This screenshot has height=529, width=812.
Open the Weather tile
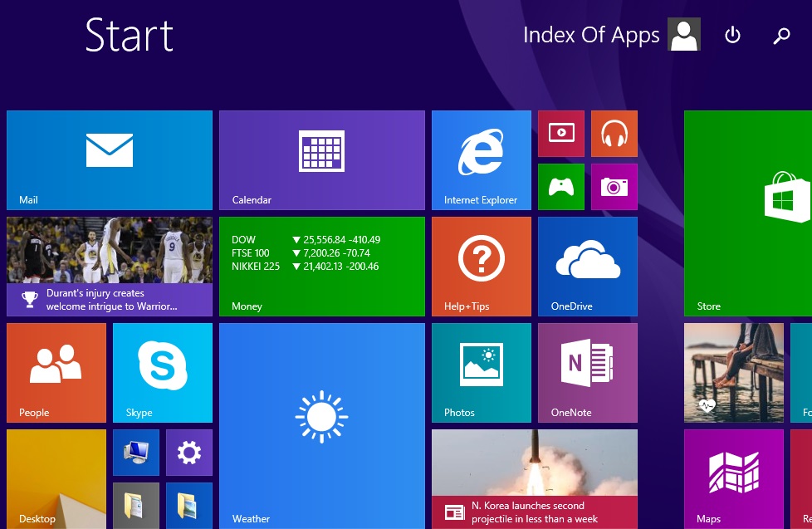click(x=321, y=426)
